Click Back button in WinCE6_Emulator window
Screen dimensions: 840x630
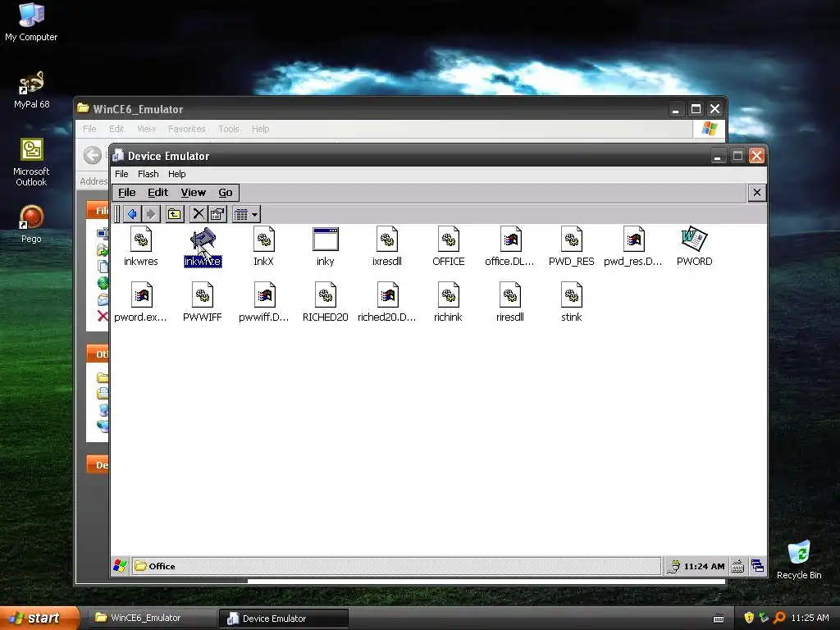click(x=92, y=155)
